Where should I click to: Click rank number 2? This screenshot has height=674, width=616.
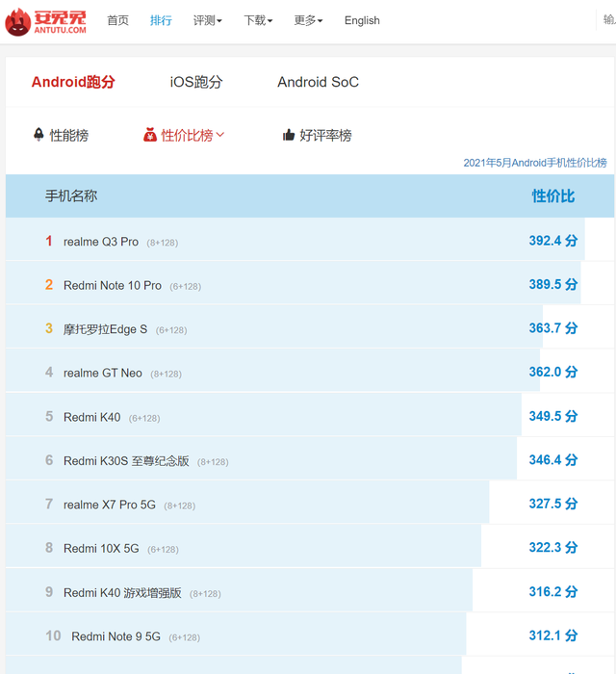49,285
